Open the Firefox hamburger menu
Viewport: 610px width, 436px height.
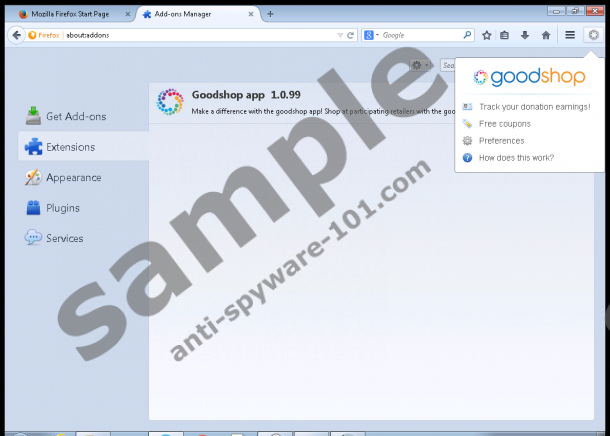click(570, 35)
